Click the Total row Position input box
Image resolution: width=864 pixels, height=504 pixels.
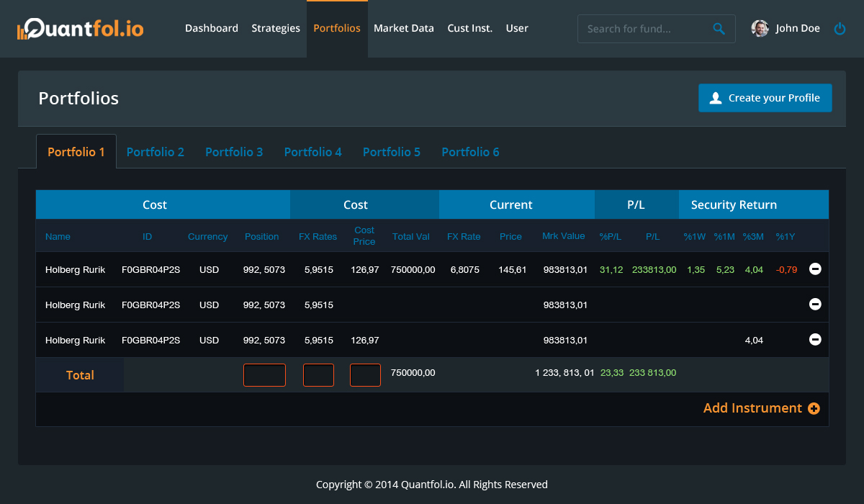point(264,375)
